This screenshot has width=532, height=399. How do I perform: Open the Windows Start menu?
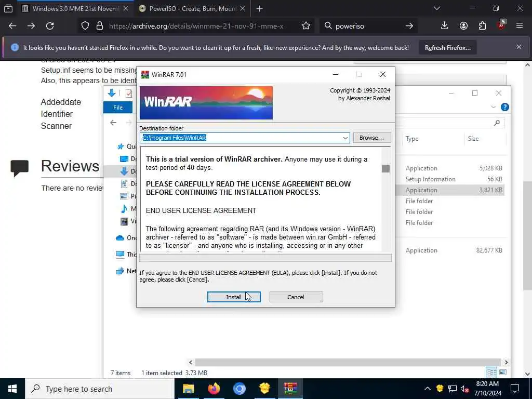click(x=12, y=389)
